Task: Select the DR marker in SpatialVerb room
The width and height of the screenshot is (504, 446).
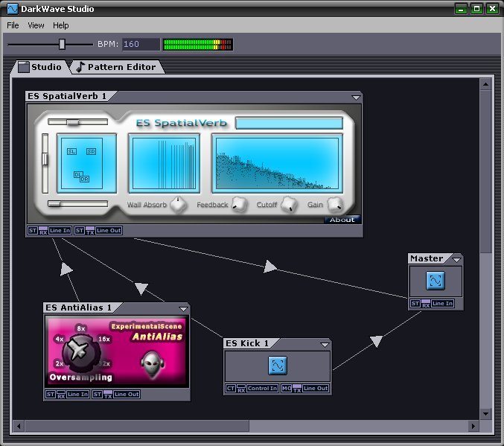Action: pos(85,179)
